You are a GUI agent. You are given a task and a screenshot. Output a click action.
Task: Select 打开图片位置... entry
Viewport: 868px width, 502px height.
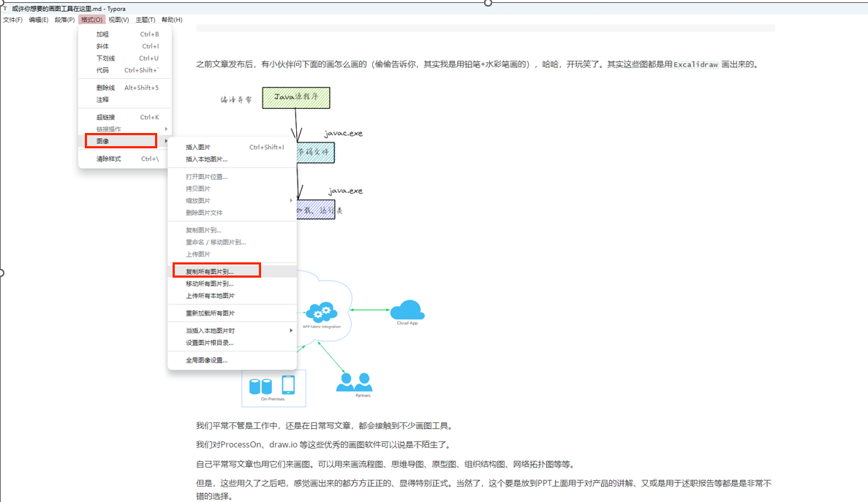(233, 177)
